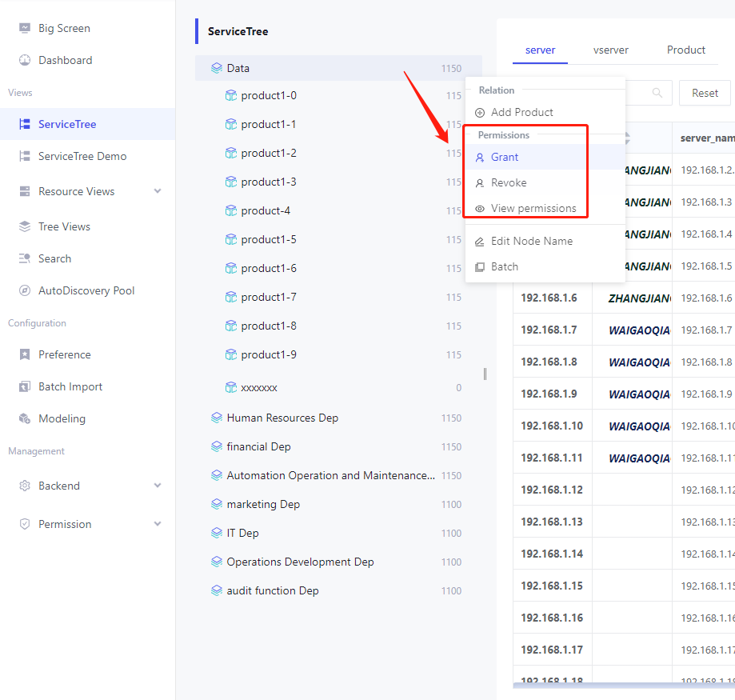
Task: Click the product1-0 cube icon
Action: tap(231, 96)
